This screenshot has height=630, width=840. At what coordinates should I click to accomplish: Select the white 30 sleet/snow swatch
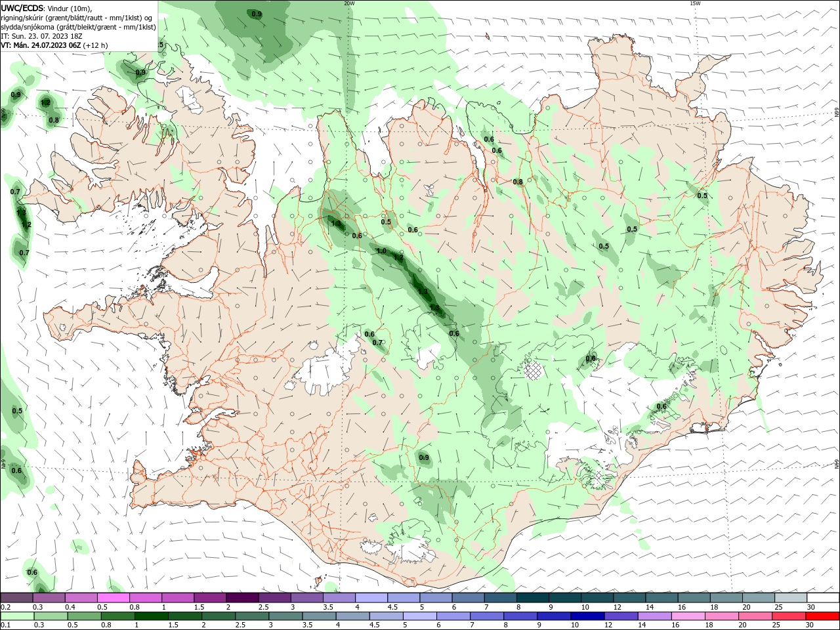point(823,598)
